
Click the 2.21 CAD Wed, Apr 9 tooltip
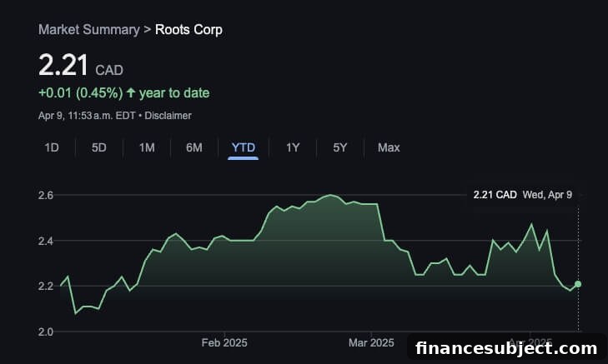click(522, 195)
